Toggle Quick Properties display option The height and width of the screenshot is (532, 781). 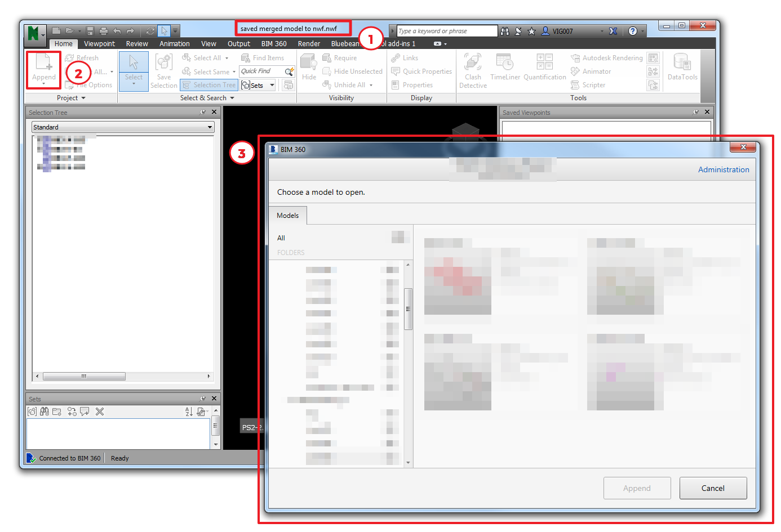pos(421,71)
